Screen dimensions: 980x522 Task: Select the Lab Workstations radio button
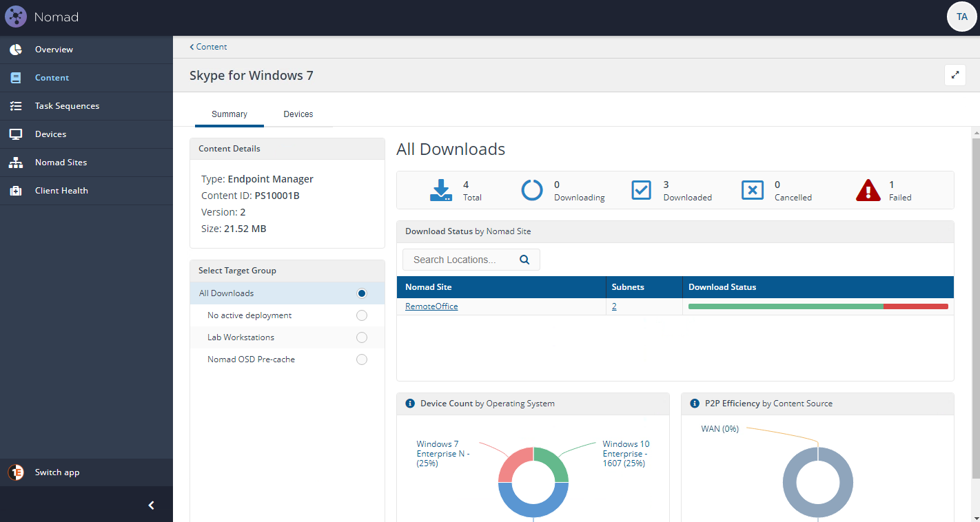pyautogui.click(x=362, y=337)
